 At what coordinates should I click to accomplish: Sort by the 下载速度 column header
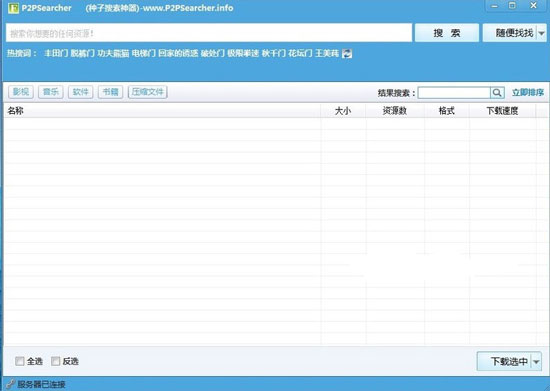point(502,111)
